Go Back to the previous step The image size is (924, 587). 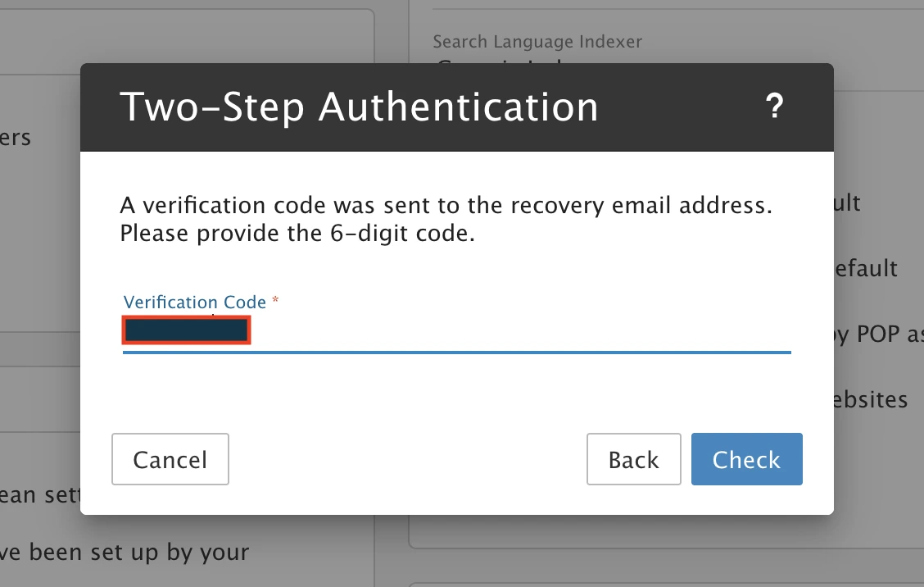pos(633,459)
